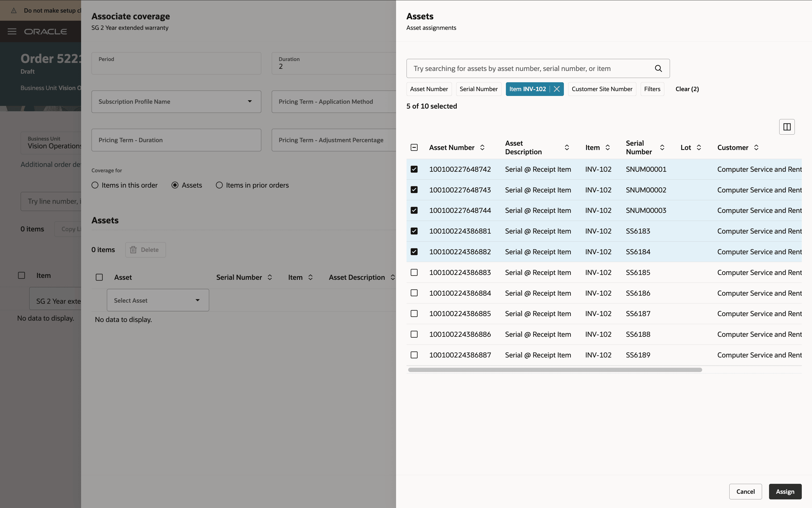Sort by Serial Number in Assets panel
The width and height of the screenshot is (812, 508).
click(x=662, y=148)
